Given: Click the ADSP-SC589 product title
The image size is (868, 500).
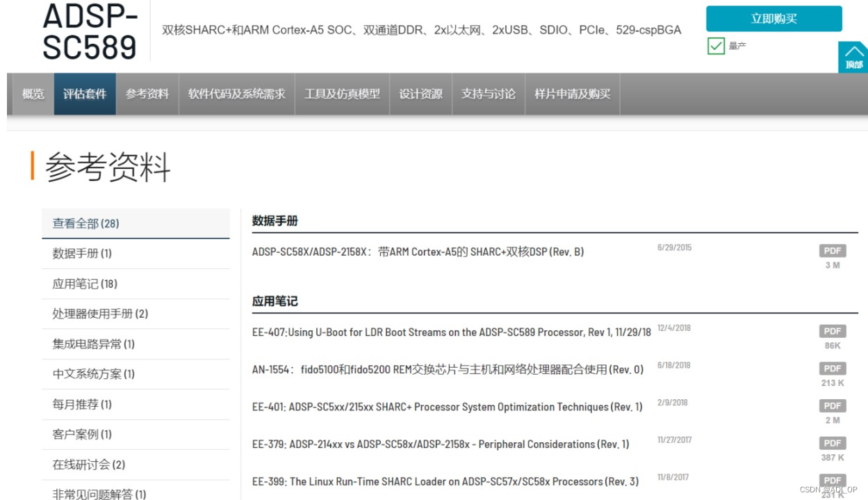Looking at the screenshot, I should 90,31.
